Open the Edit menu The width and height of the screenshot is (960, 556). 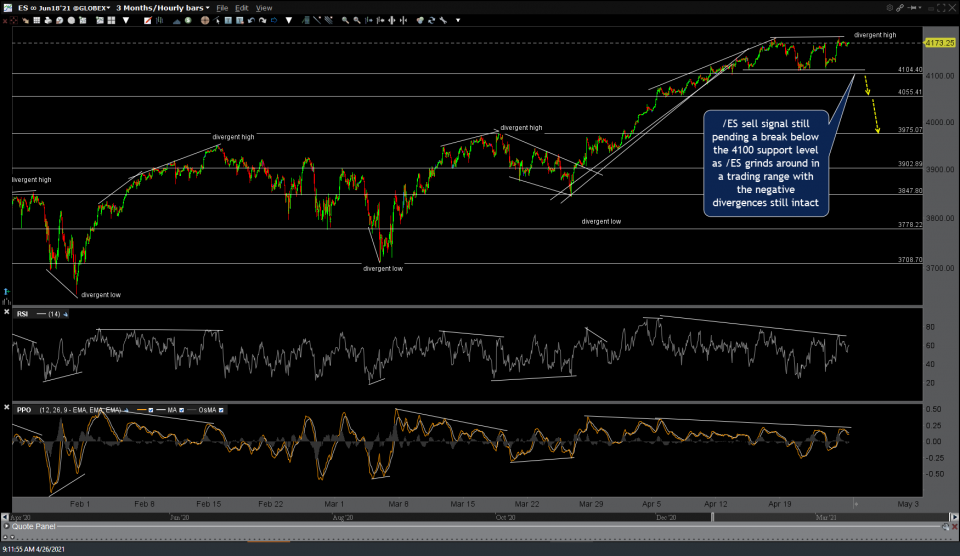click(242, 8)
